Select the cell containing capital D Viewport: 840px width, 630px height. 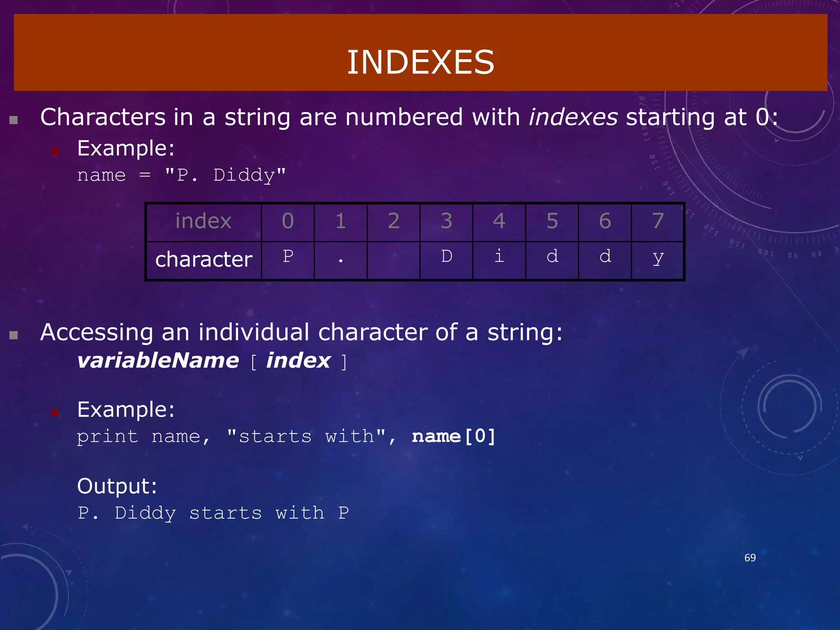[x=446, y=260]
